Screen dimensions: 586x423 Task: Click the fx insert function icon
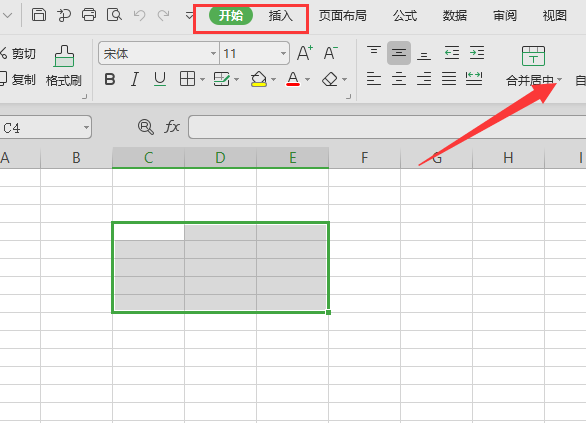tap(172, 127)
